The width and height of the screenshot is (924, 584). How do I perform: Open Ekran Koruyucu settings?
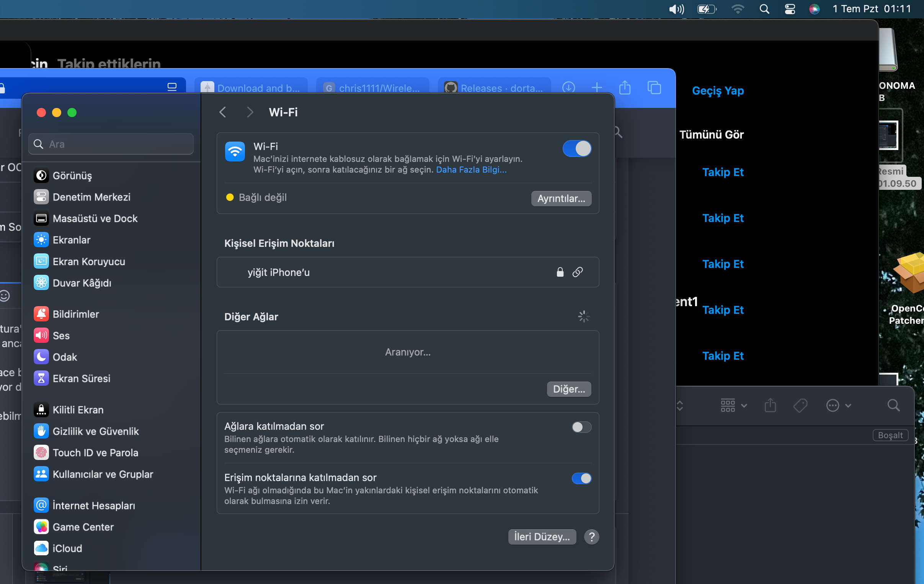coord(89,261)
